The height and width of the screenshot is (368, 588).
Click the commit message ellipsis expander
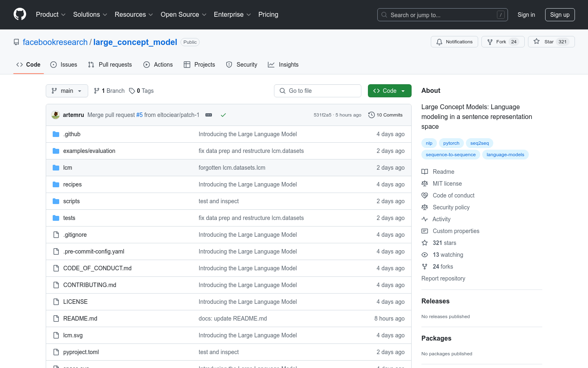pos(209,115)
